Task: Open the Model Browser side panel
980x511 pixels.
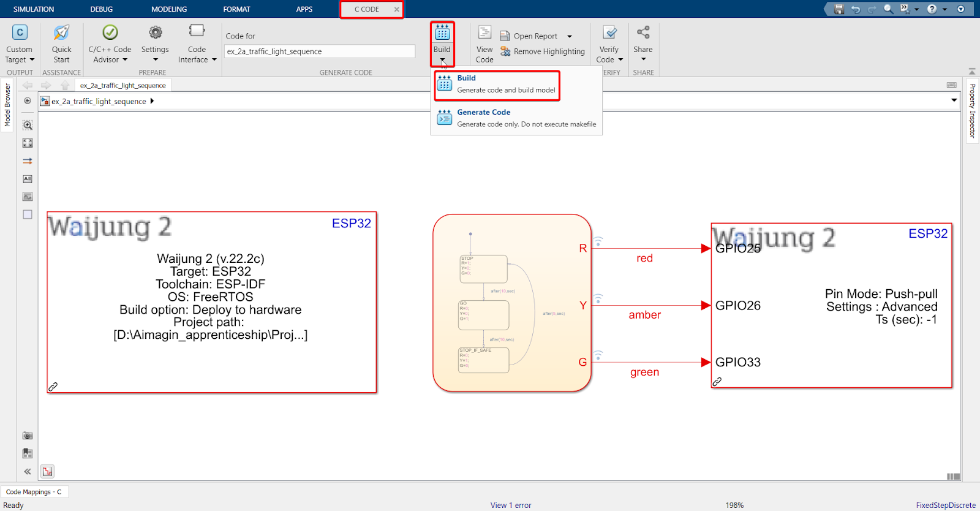Action: point(7,105)
